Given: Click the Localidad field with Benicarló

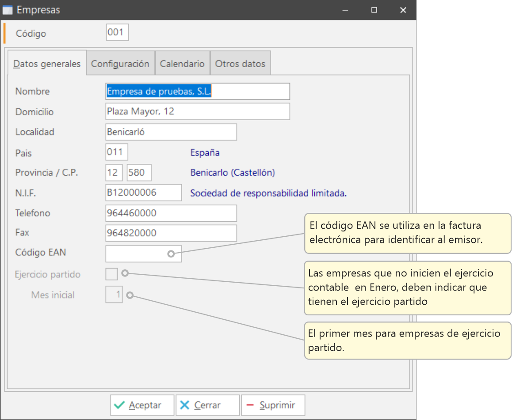Looking at the screenshot, I should pyautogui.click(x=171, y=132).
